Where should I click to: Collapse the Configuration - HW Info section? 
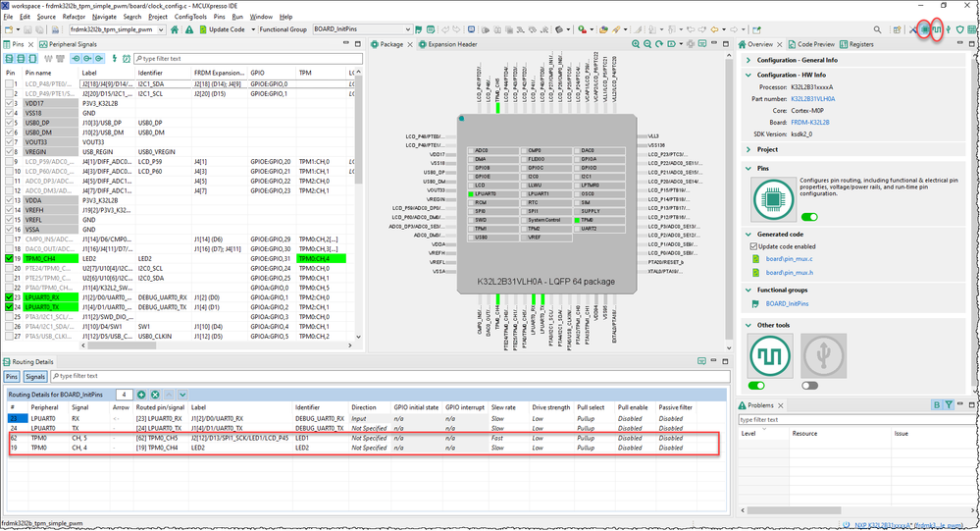748,75
